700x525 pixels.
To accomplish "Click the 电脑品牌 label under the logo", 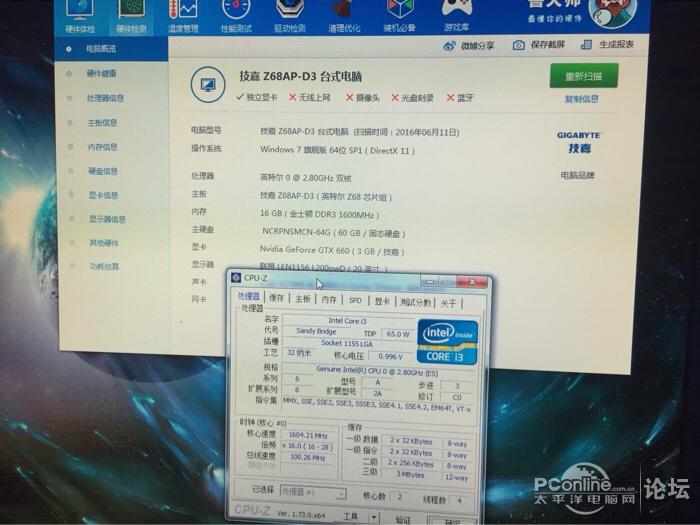I will pyautogui.click(x=577, y=175).
